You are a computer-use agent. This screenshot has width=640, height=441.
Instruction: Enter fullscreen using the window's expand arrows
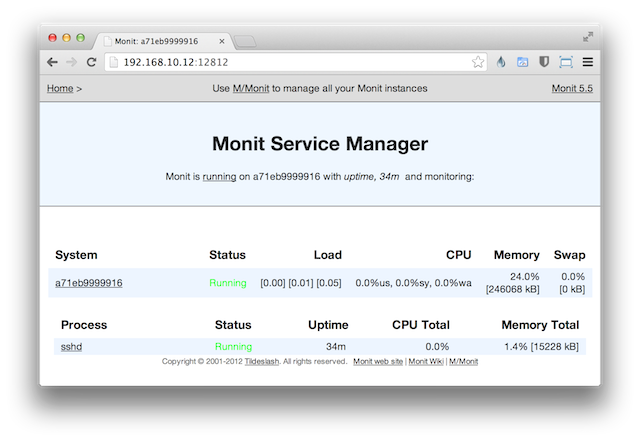pyautogui.click(x=588, y=36)
